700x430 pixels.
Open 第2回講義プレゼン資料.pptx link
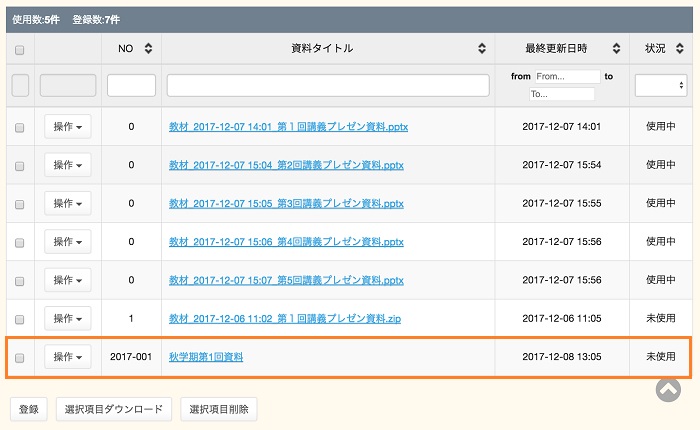click(286, 165)
